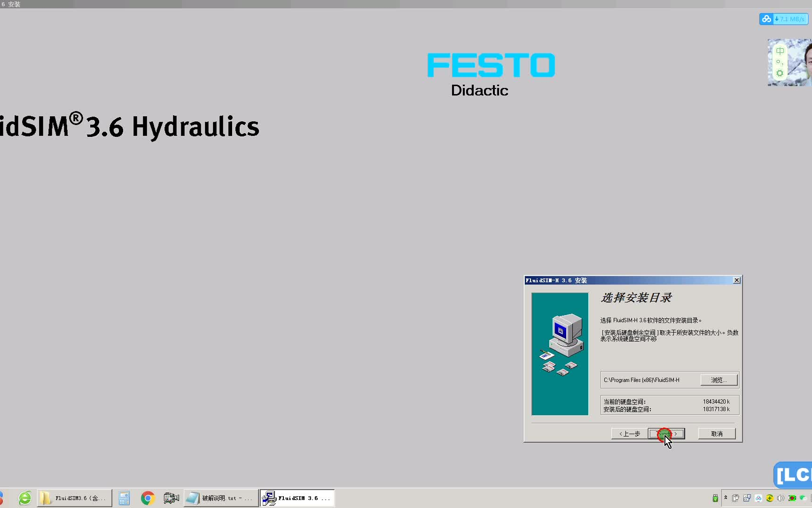Close the FluidSIM-H 3.6 安装 dialog
This screenshot has width=812, height=508.
click(x=736, y=280)
